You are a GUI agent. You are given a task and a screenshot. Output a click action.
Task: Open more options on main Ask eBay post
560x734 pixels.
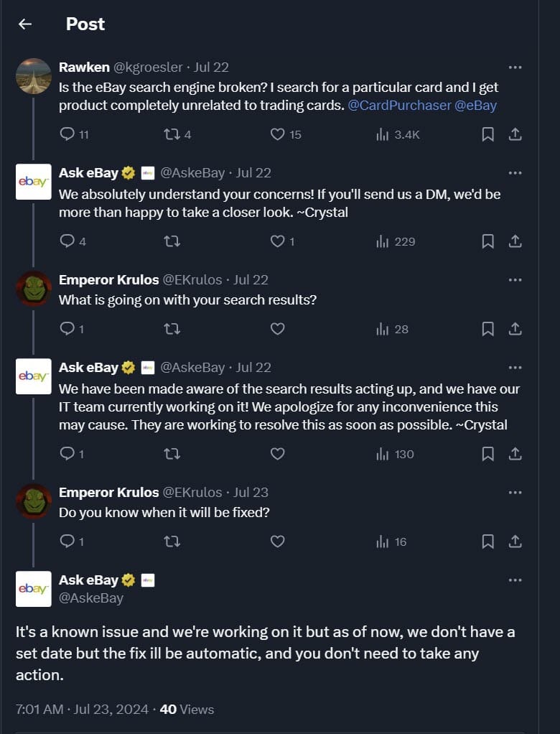coord(515,580)
